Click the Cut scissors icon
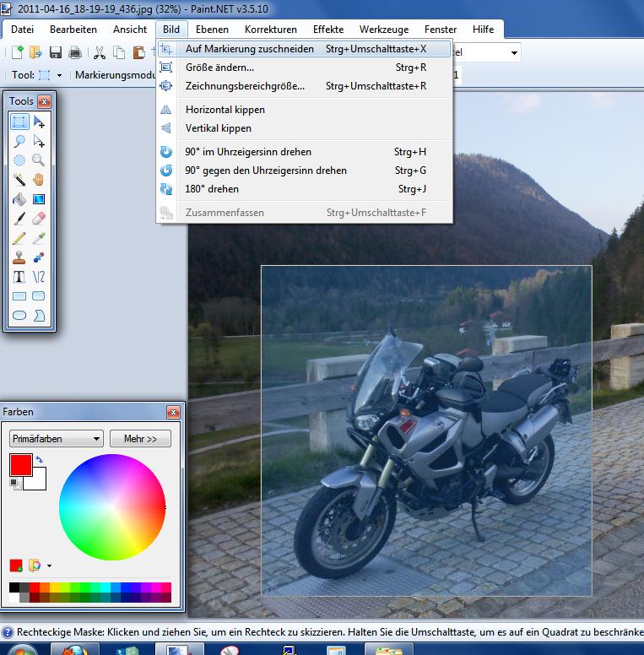The height and width of the screenshot is (655, 644). pos(99,52)
